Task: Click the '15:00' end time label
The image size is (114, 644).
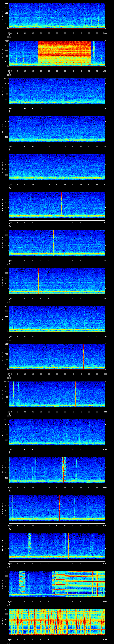Action: (x=105, y=639)
